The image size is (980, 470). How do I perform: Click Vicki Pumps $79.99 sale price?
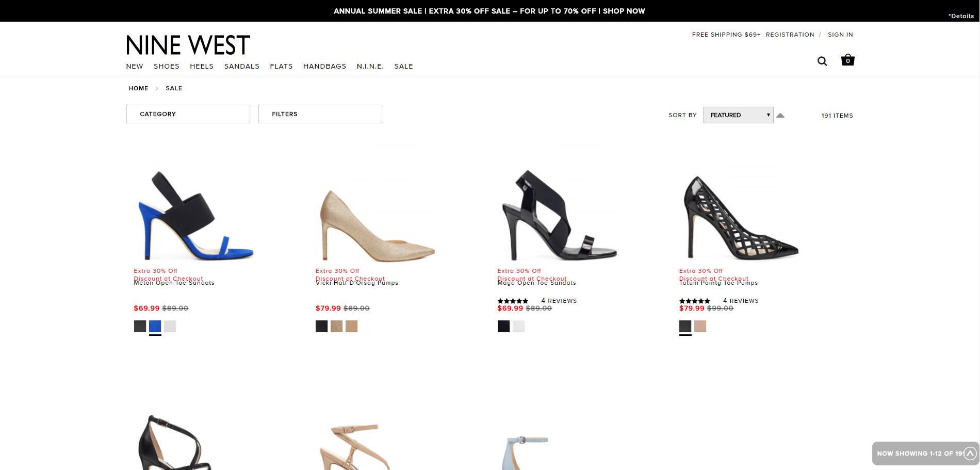click(329, 308)
